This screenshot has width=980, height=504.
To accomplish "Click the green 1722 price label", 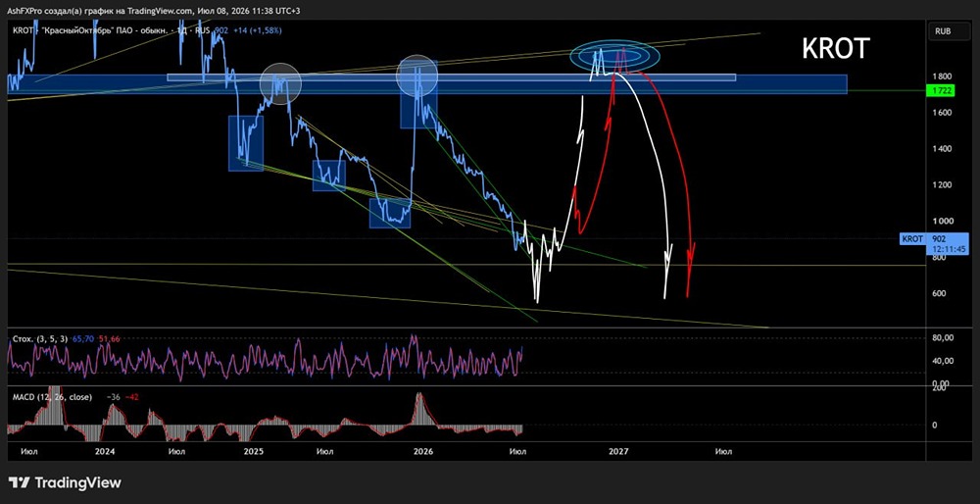I will point(940,91).
